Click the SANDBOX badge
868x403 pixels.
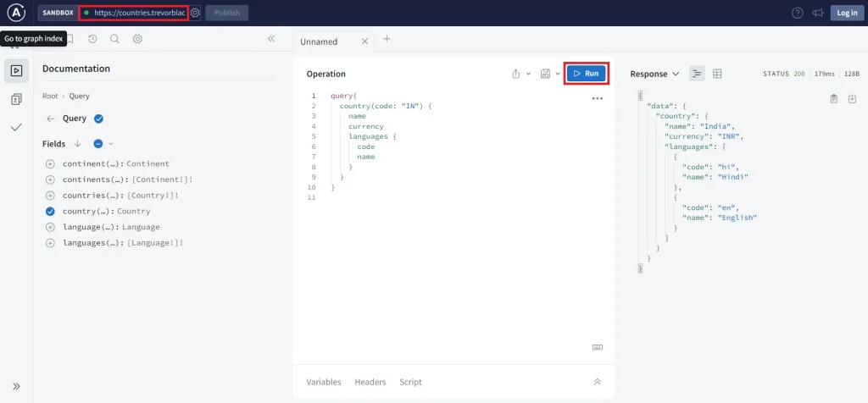tap(58, 13)
